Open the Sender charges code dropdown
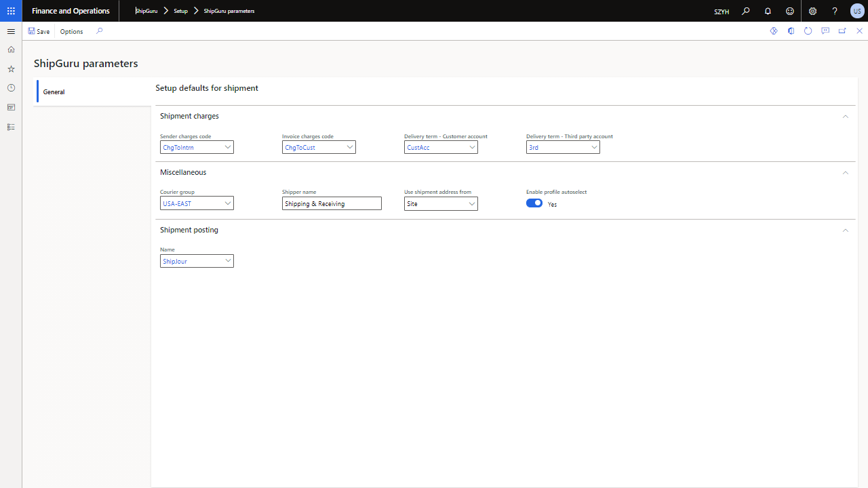 click(228, 147)
